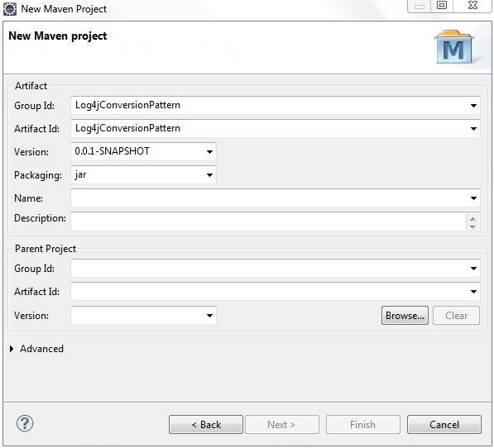494x448 pixels.
Task: Click the Artifact Group Id text Log4jConversionPattern
Action: point(127,105)
